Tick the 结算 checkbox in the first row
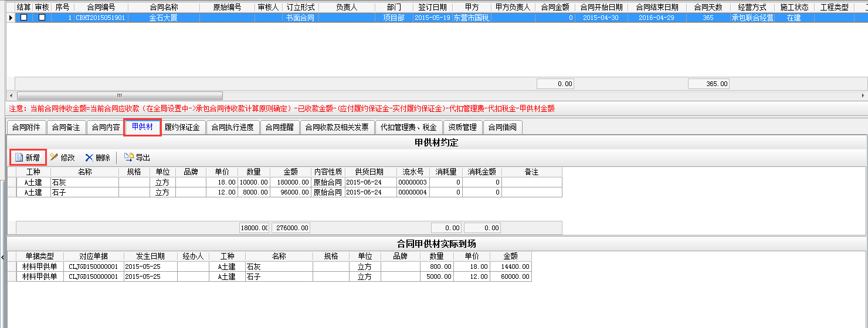This screenshot has height=328, width=868. 23,18
